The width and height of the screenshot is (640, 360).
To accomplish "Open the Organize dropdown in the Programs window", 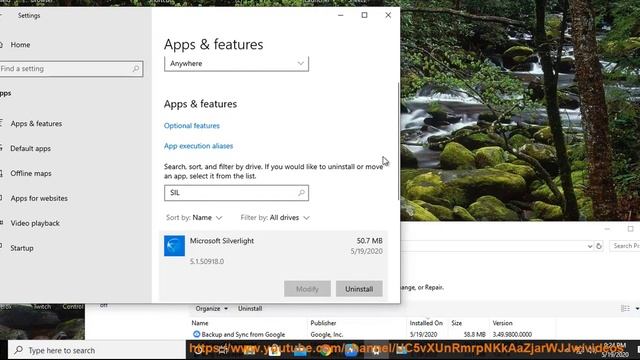I will [211, 309].
